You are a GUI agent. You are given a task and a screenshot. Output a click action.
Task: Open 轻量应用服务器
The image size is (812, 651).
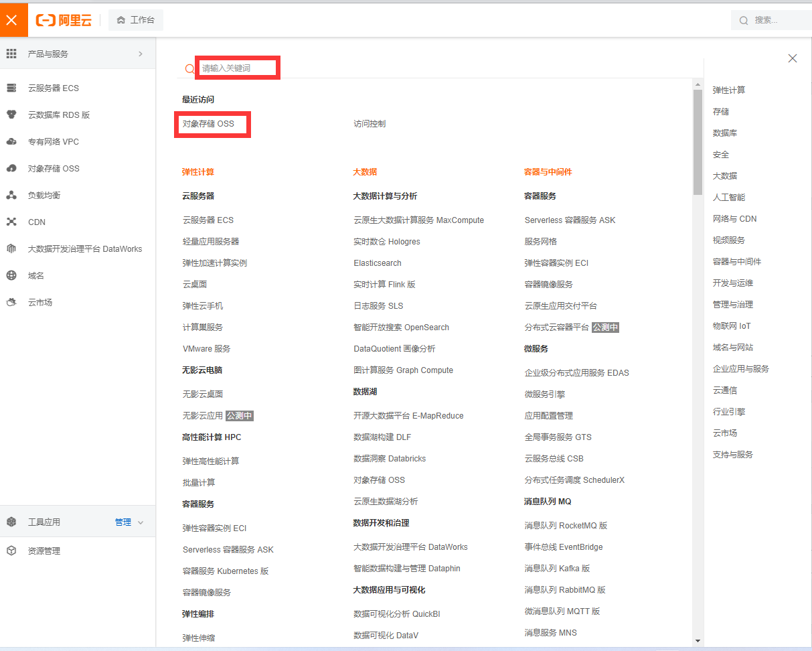211,241
